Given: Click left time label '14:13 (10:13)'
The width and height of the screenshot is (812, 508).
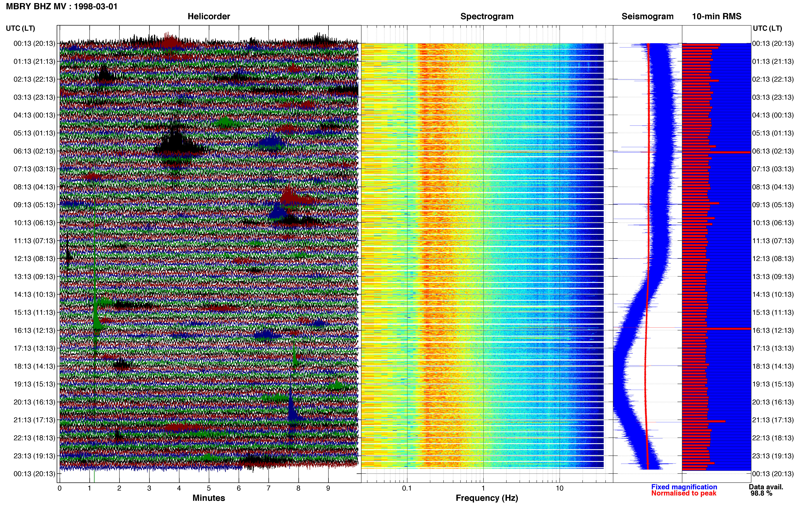Looking at the screenshot, I should (x=34, y=295).
